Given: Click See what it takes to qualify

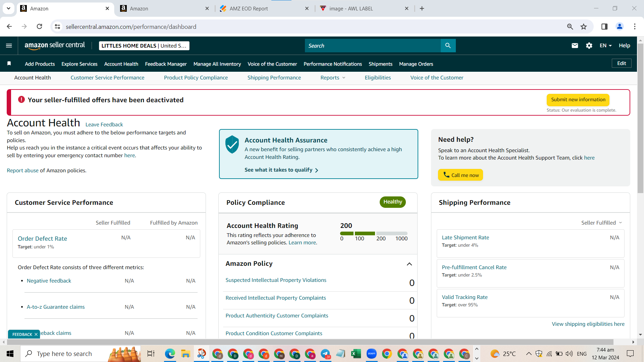Looking at the screenshot, I should click(281, 170).
